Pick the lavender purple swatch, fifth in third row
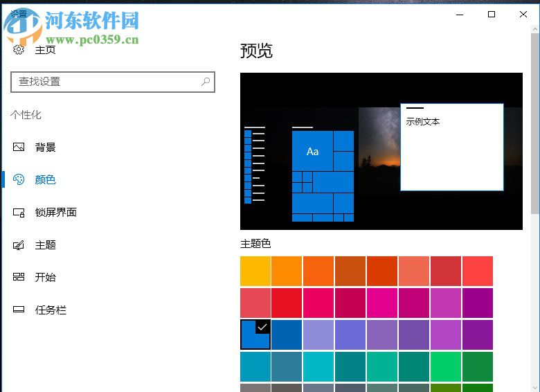The height and width of the screenshot is (392, 540). 382,335
